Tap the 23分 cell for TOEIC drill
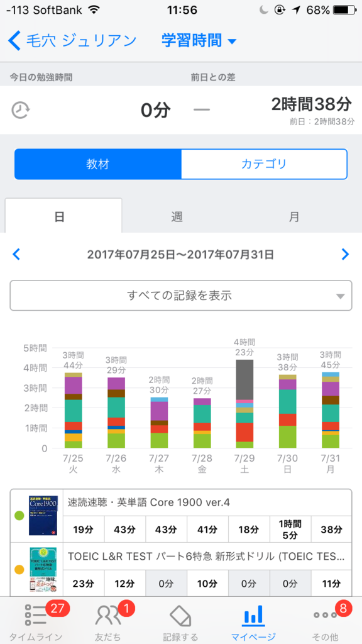Viewport: 362px width, 644px height. 84,583
